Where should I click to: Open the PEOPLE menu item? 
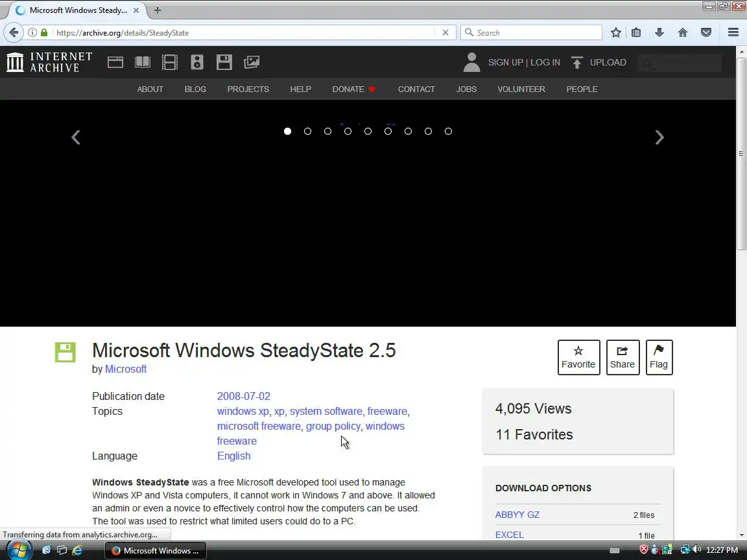click(582, 89)
